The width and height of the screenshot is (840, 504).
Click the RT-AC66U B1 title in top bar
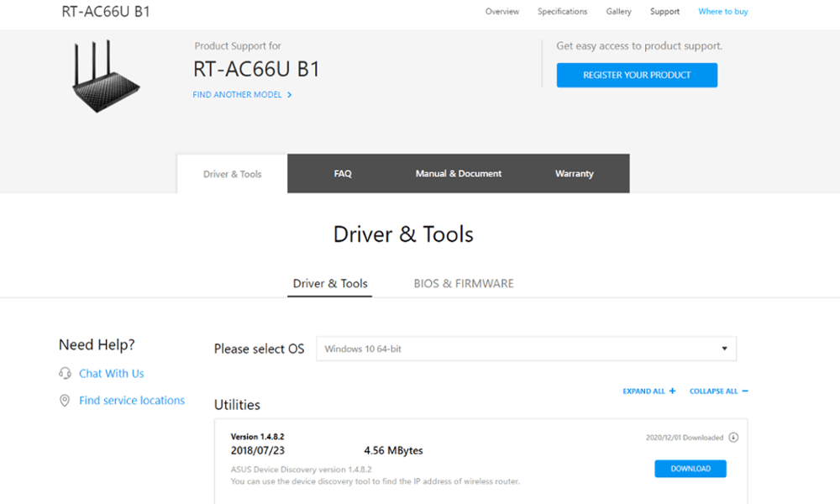[106, 11]
